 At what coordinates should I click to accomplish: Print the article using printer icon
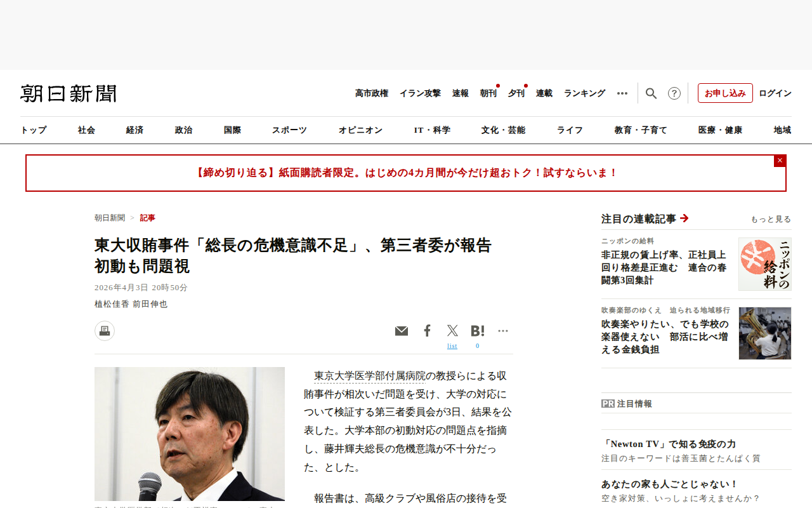[105, 331]
